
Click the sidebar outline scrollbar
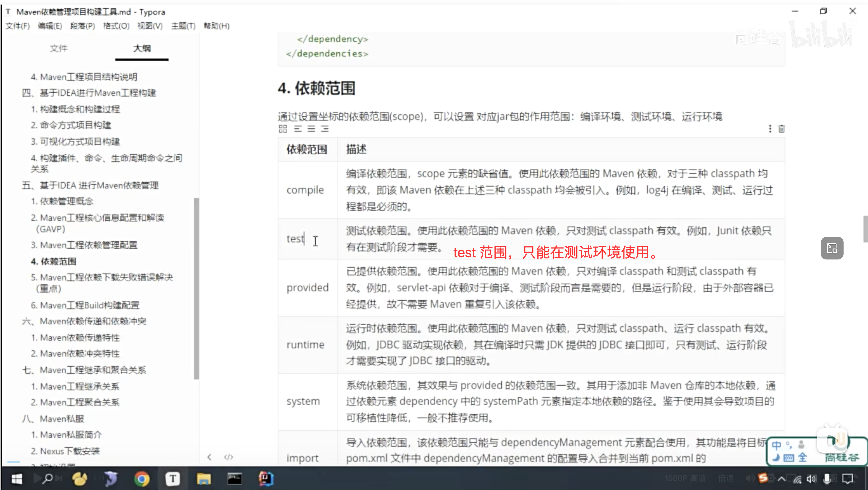tap(197, 288)
